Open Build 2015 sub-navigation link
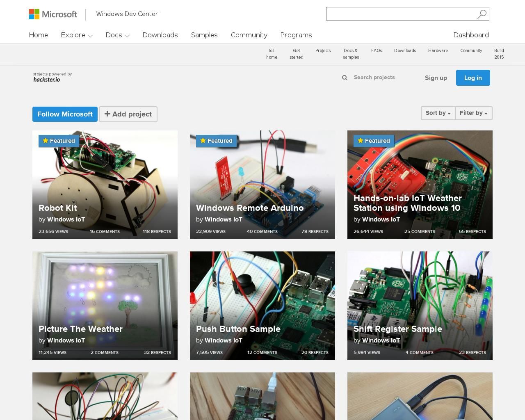Image resolution: width=525 pixels, height=420 pixels. pos(499,54)
